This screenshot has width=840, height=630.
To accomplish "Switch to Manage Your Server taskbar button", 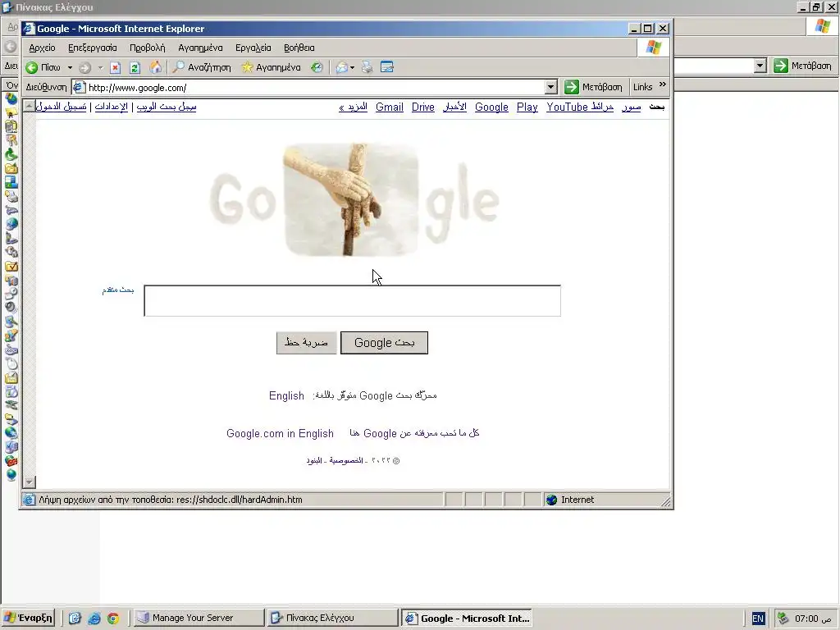I will (199, 618).
